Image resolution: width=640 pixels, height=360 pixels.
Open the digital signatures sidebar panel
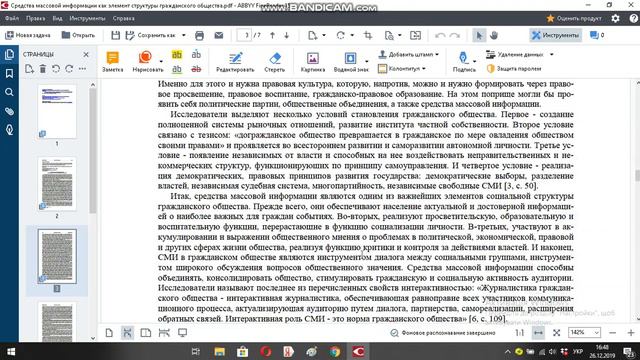tap(9, 130)
